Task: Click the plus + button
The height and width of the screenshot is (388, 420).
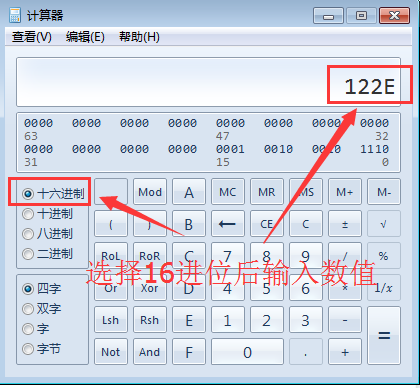Action: click(345, 352)
